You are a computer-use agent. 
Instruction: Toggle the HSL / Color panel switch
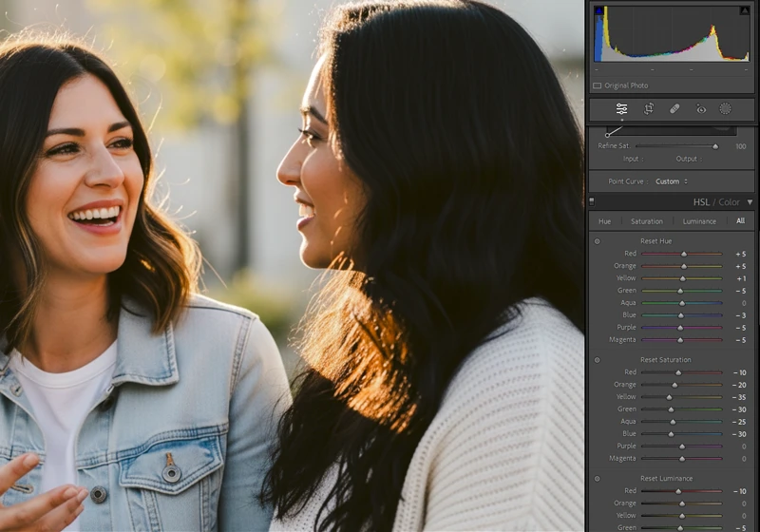592,202
